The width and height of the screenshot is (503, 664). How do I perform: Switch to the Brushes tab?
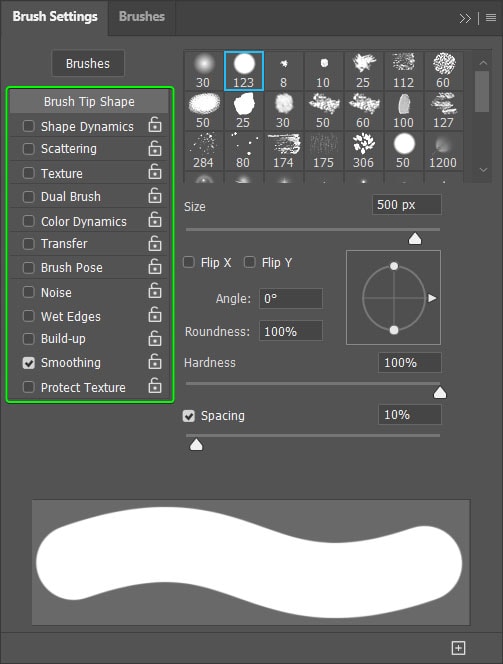click(142, 17)
